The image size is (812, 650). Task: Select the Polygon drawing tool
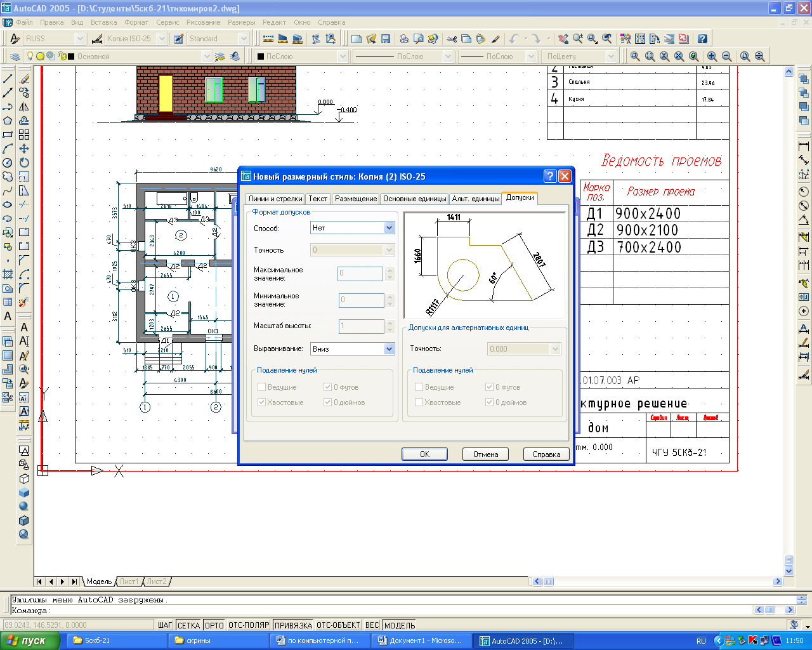(8, 121)
